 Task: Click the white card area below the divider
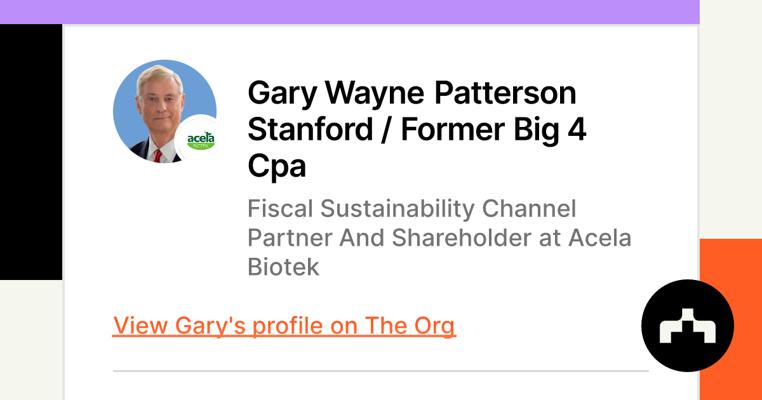click(380, 387)
